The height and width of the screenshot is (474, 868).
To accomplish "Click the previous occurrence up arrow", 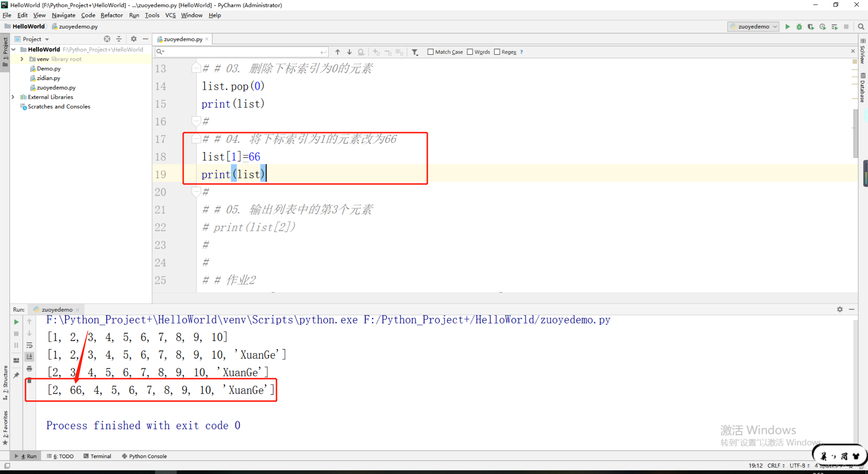I will (x=337, y=52).
